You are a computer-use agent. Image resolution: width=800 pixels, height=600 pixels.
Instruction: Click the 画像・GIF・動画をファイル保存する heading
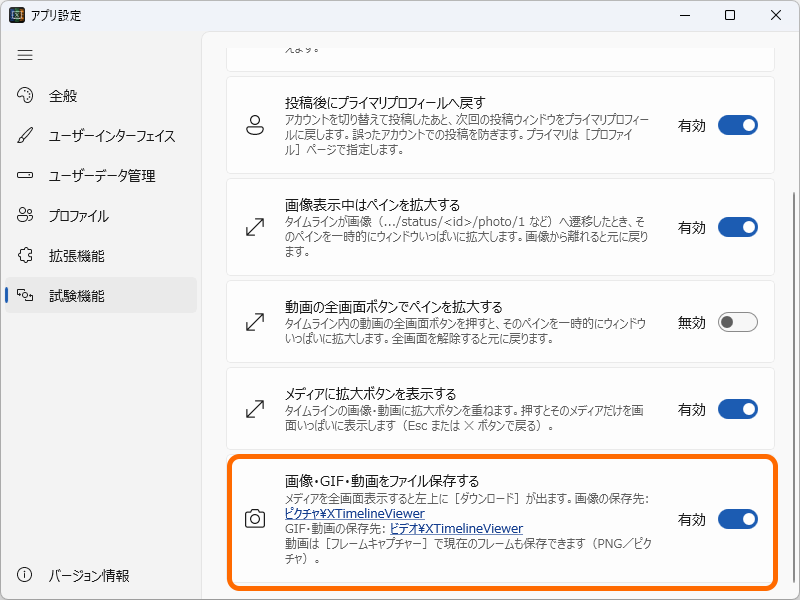pos(382,481)
